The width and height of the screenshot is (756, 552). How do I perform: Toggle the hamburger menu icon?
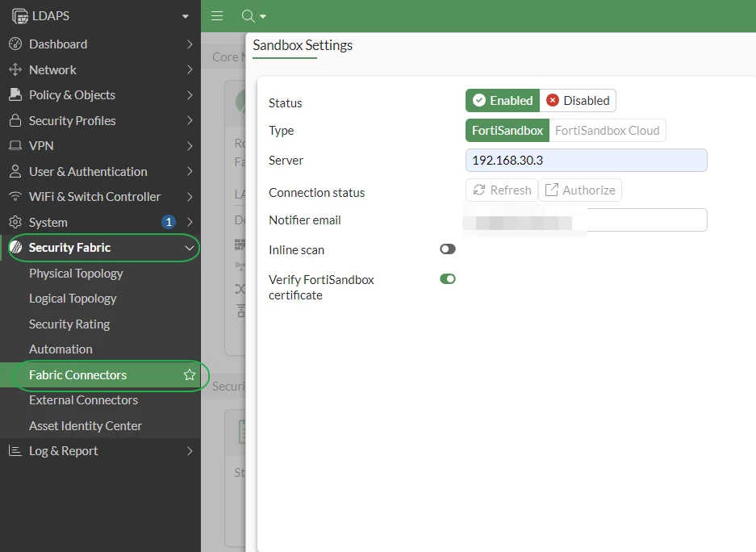click(217, 16)
